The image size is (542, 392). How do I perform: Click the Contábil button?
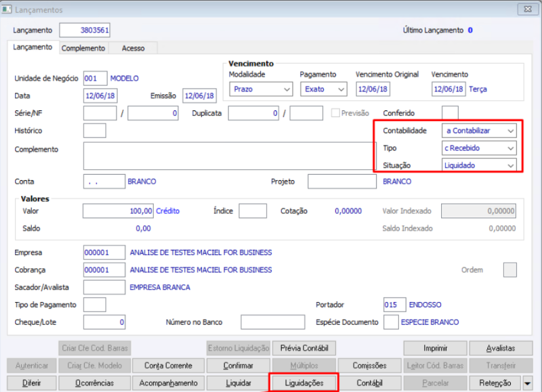click(369, 383)
